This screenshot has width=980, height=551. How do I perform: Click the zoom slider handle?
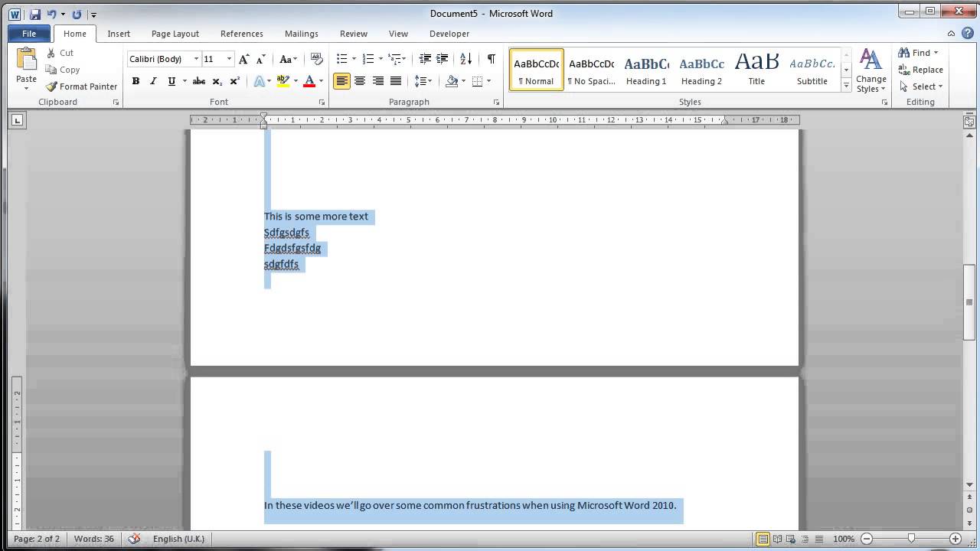pos(911,539)
